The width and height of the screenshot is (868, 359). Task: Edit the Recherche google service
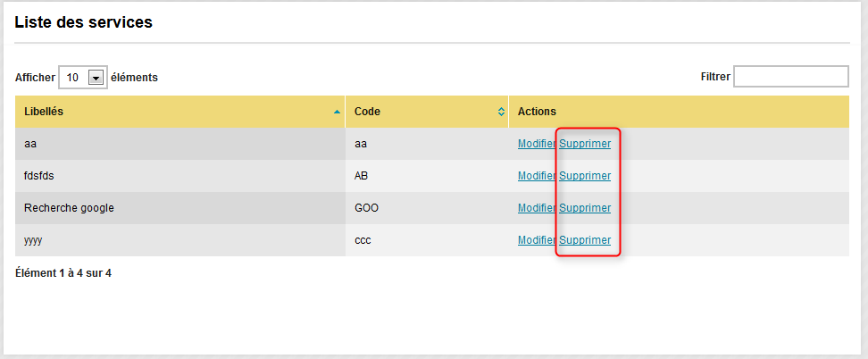click(537, 208)
